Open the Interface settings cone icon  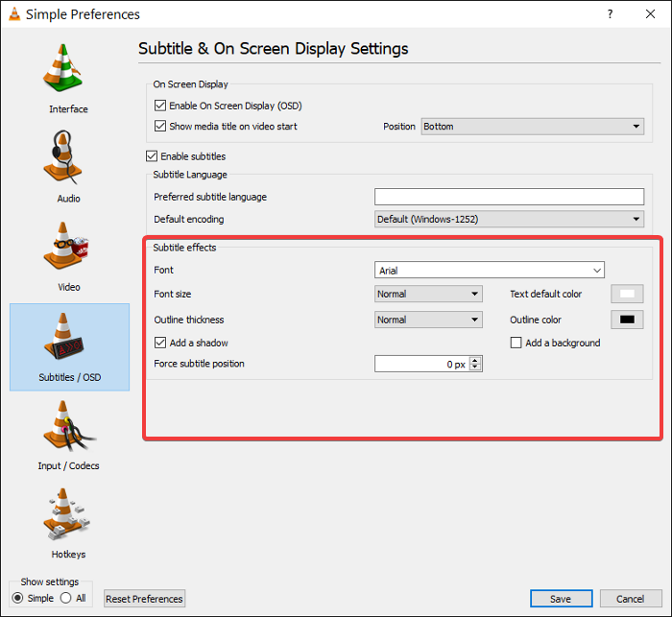click(x=63, y=68)
